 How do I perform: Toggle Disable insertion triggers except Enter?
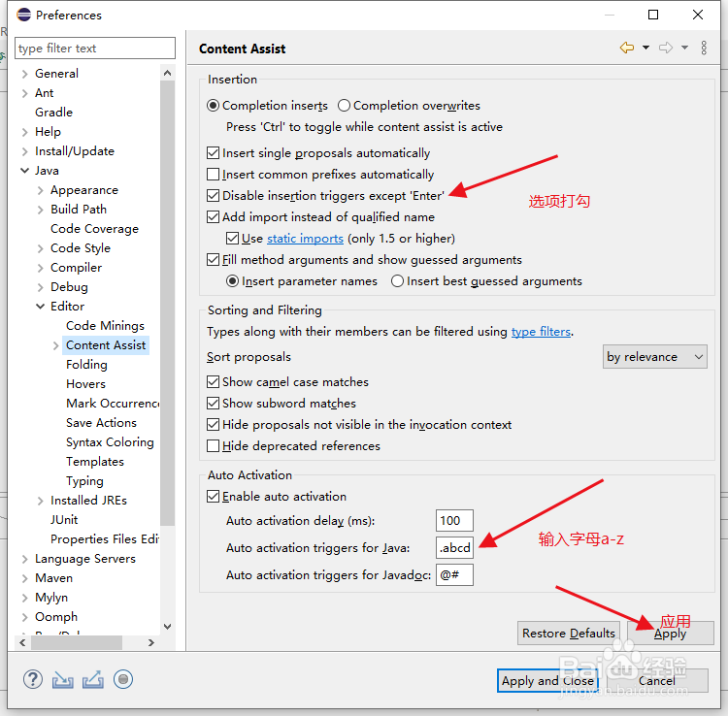(x=214, y=195)
